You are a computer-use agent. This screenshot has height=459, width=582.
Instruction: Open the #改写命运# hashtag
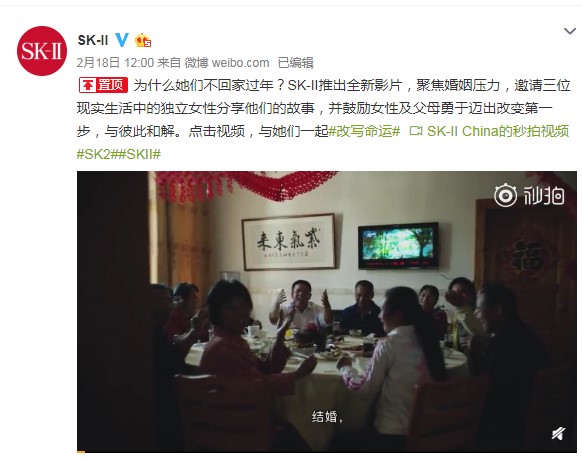tap(364, 131)
